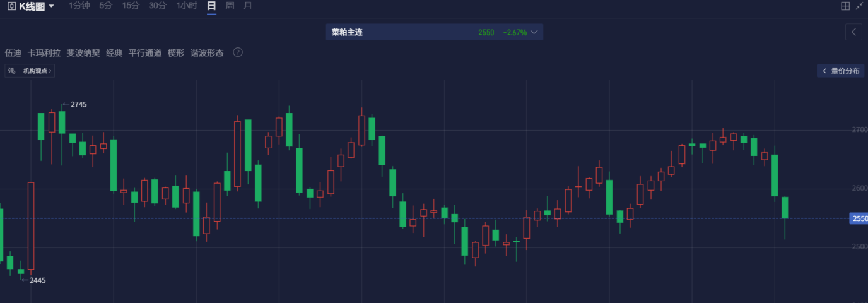
Task: Switch to the 1分钟 timeframe
Action: (79, 6)
